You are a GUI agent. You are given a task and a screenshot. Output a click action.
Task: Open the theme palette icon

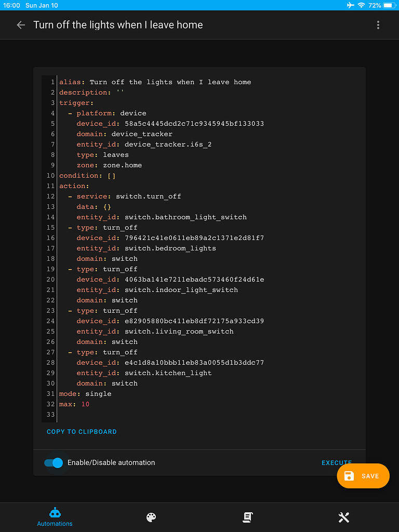pyautogui.click(x=150, y=517)
